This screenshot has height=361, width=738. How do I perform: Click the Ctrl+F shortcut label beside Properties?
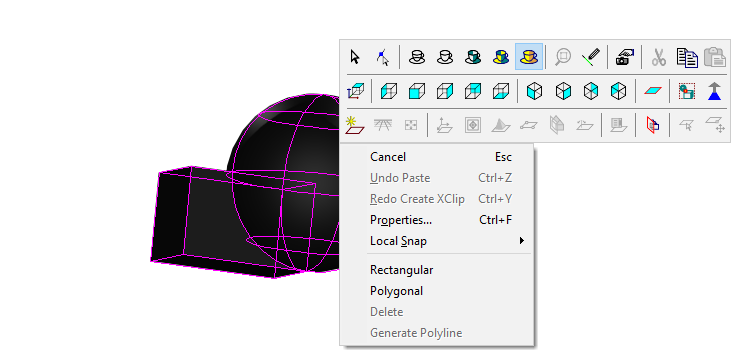coord(495,220)
